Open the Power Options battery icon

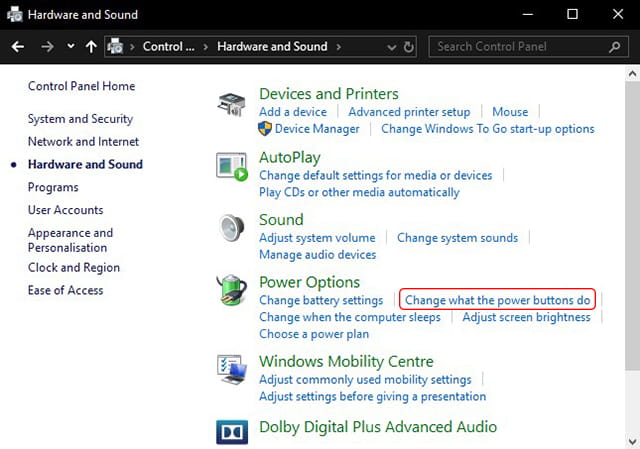tap(231, 290)
